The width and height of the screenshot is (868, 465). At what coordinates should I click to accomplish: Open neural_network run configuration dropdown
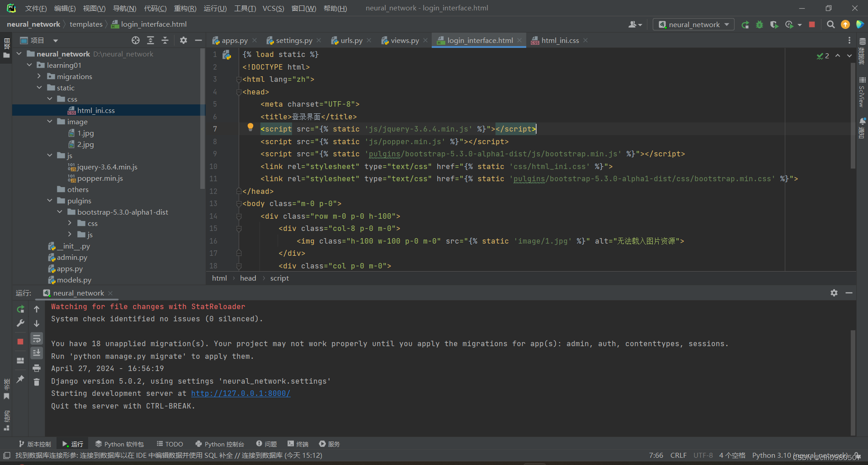[693, 24]
